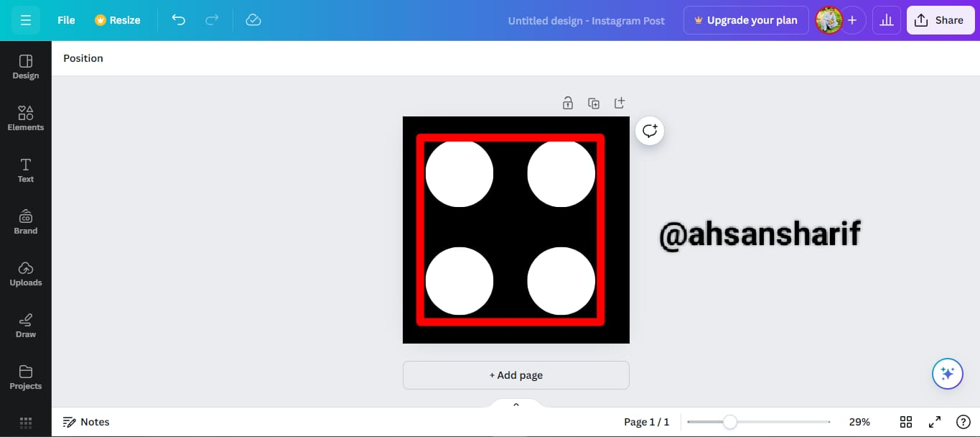Open the Position tab

click(83, 58)
